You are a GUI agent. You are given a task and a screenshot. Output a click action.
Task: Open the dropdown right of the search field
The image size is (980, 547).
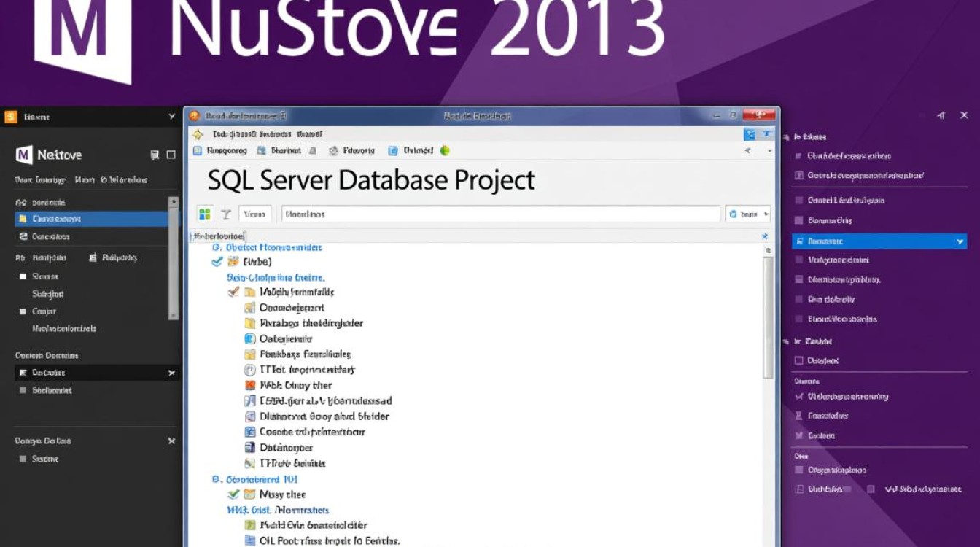coord(748,214)
